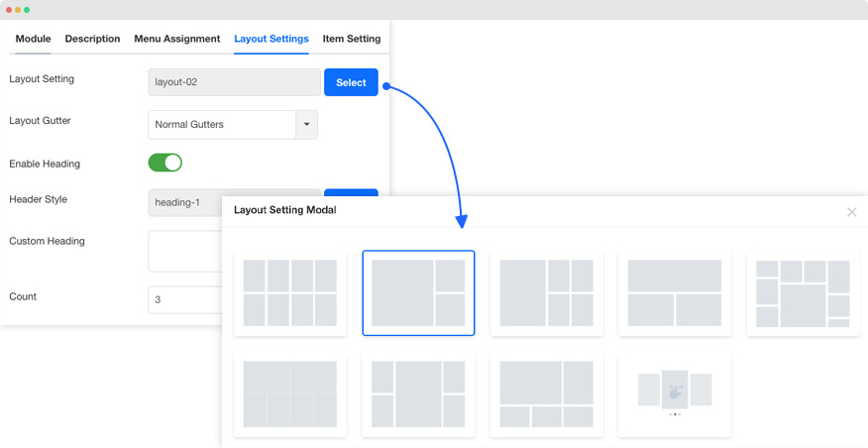Select the carousel slider layout
The image size is (868, 448).
675,394
